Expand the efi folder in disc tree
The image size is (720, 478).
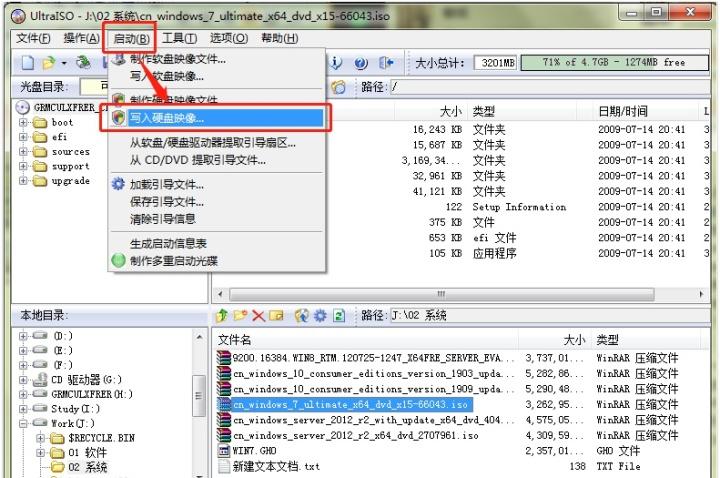point(23,137)
